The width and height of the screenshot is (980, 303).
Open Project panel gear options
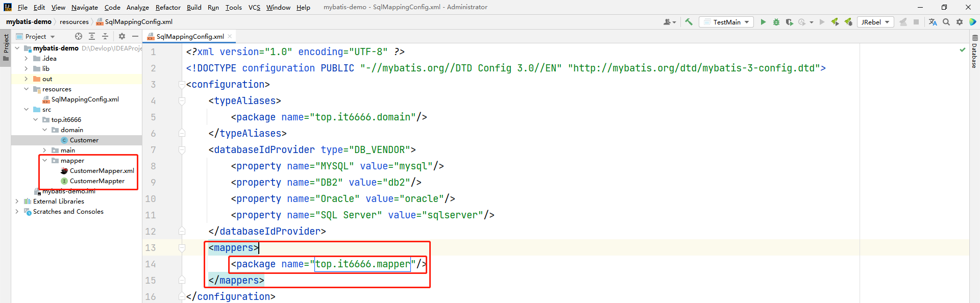(x=122, y=36)
